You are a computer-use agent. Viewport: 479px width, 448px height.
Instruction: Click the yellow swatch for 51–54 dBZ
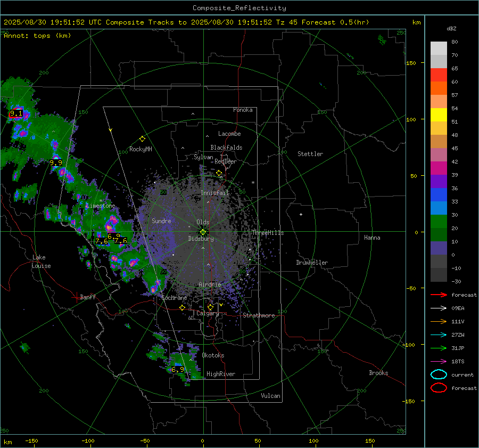pyautogui.click(x=439, y=115)
